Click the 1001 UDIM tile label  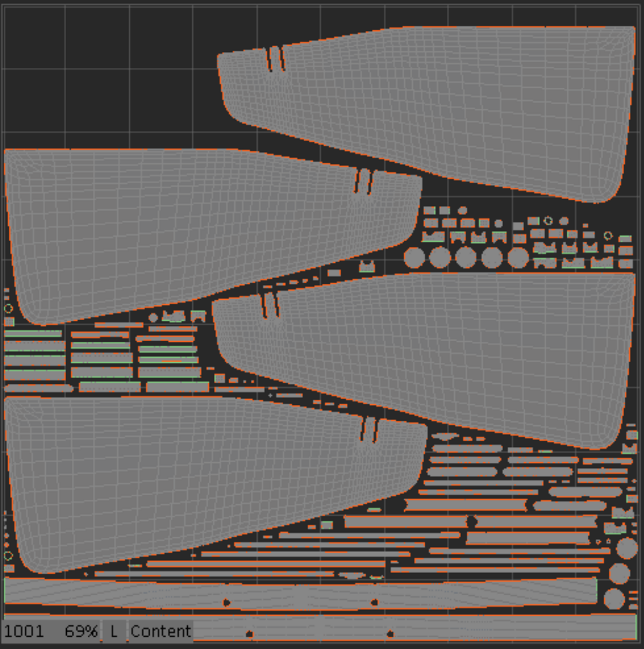[x=23, y=632]
